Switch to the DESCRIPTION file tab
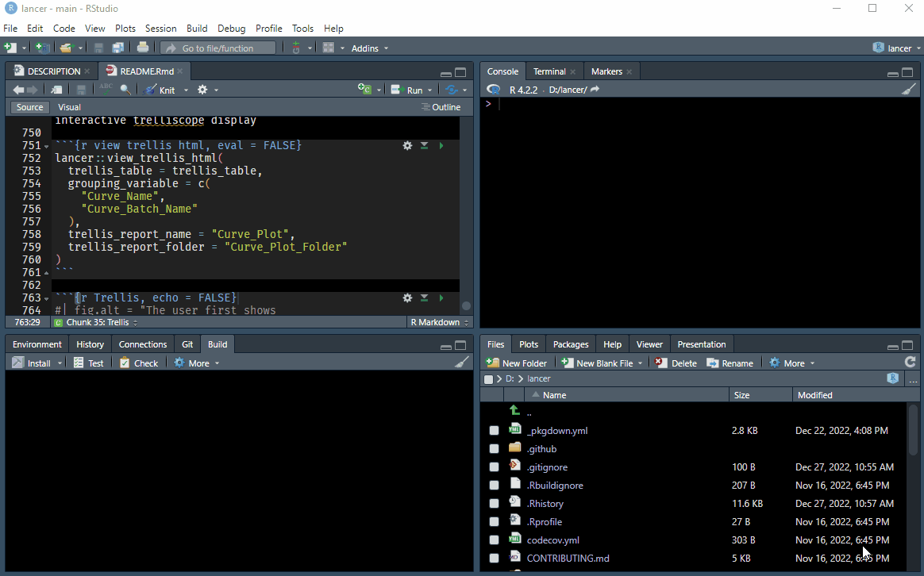924x576 pixels. [54, 71]
